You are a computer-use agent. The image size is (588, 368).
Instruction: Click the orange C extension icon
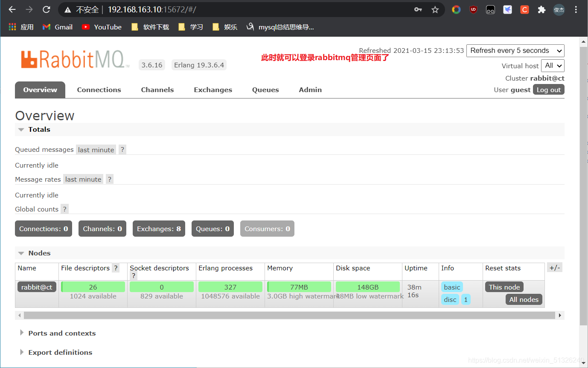point(524,9)
